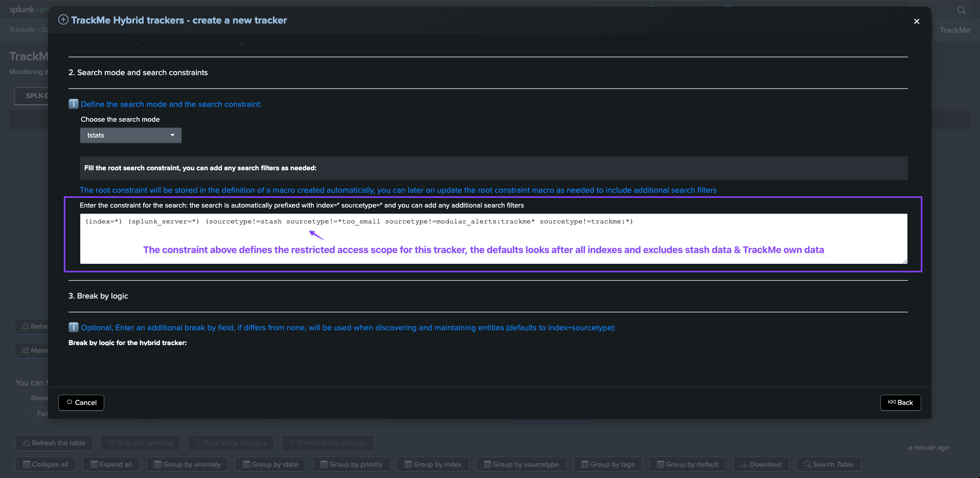Click inside the root search constraint textarea
The image size is (980, 478).
click(494, 239)
